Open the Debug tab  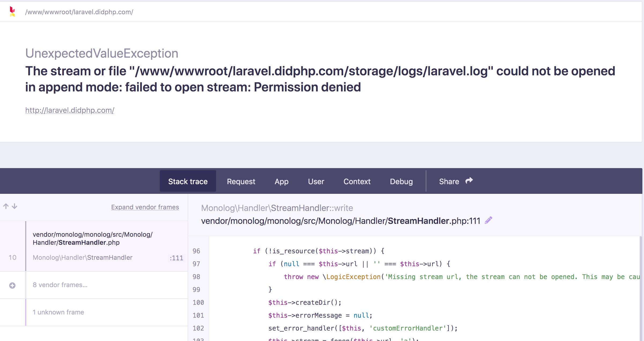click(401, 181)
